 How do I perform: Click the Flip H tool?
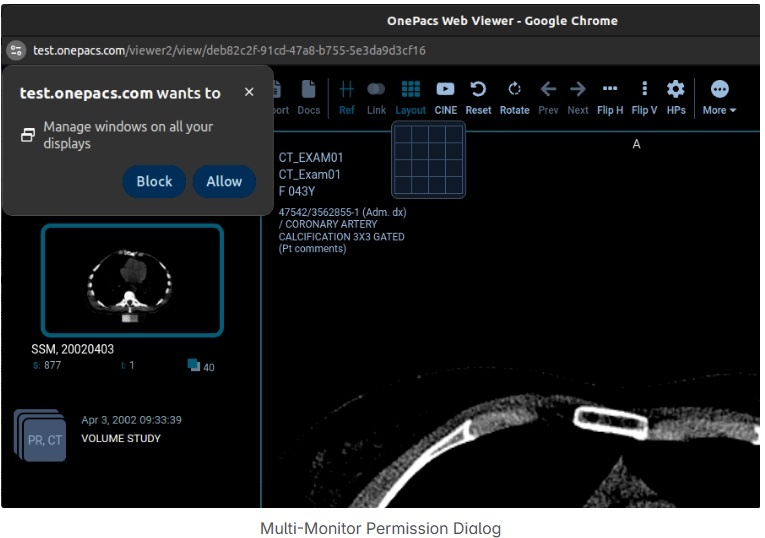tap(610, 98)
